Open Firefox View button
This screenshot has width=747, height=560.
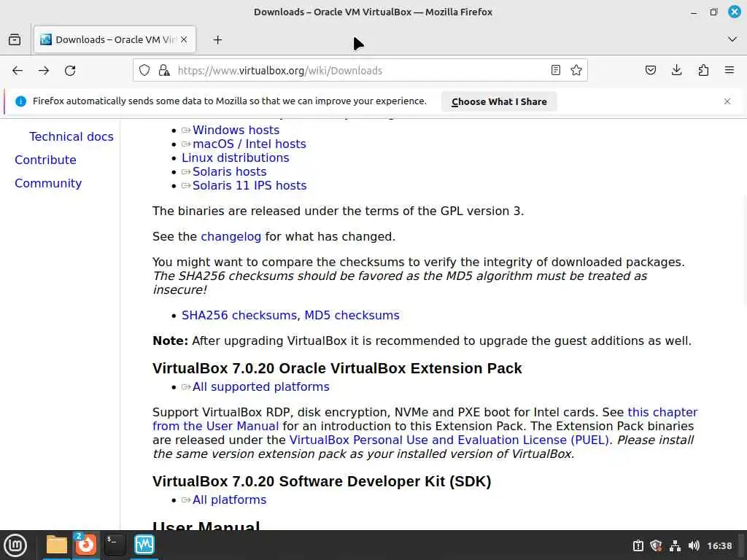[15, 39]
